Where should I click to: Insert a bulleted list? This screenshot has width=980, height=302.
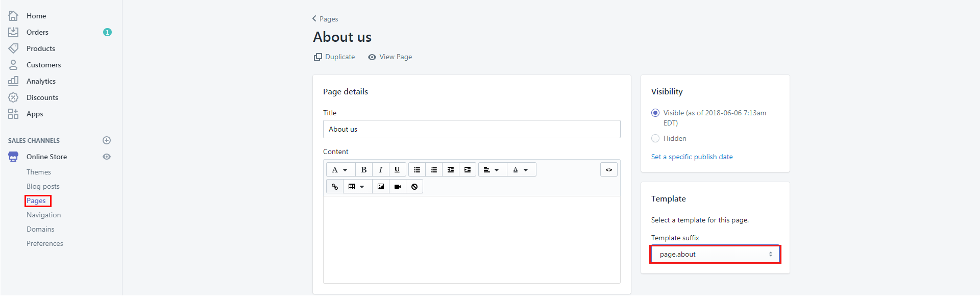pos(417,170)
